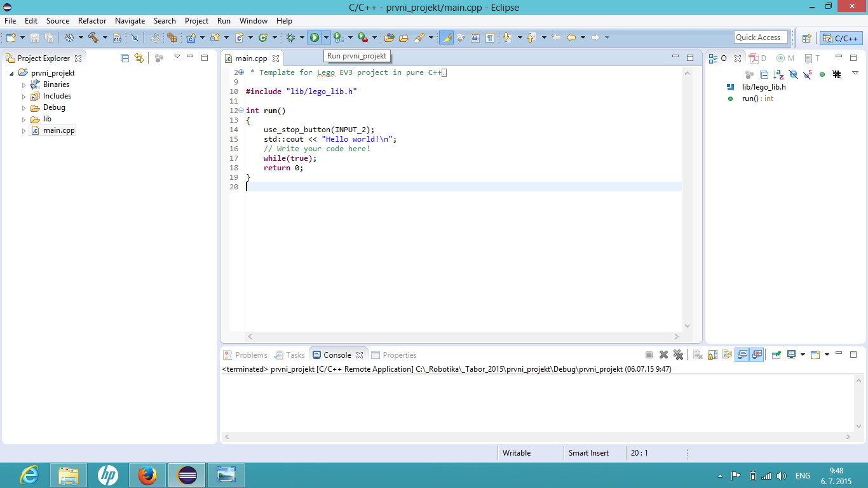Open the Refactor menu
Viewport: 868px width, 488px height.
point(92,21)
